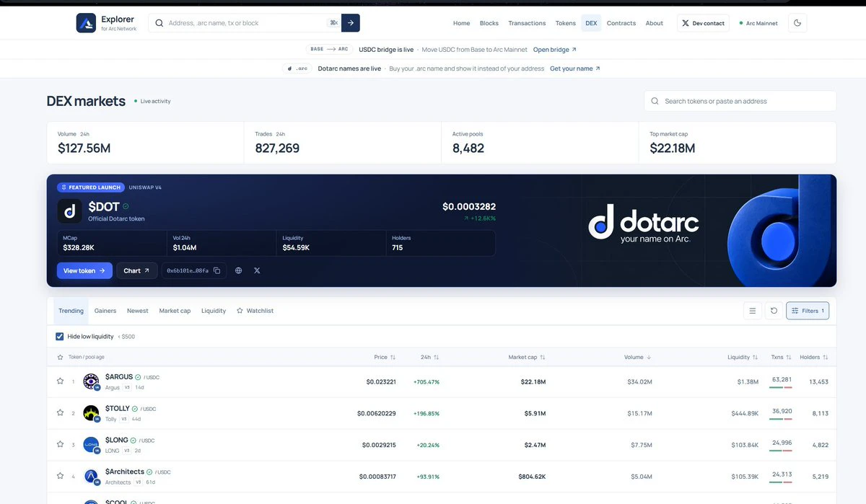Open Blocks in top navigation
Screen dimensions: 866x504
pyautogui.click(x=489, y=23)
